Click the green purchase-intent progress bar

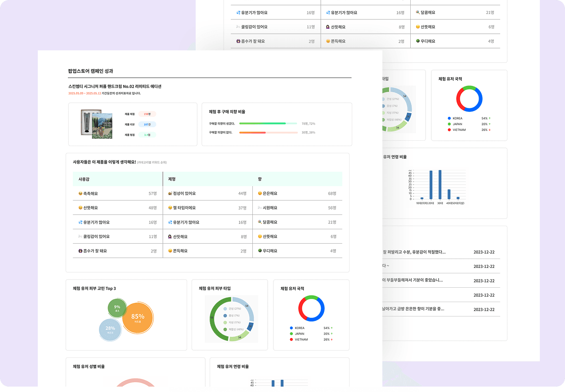(262, 123)
